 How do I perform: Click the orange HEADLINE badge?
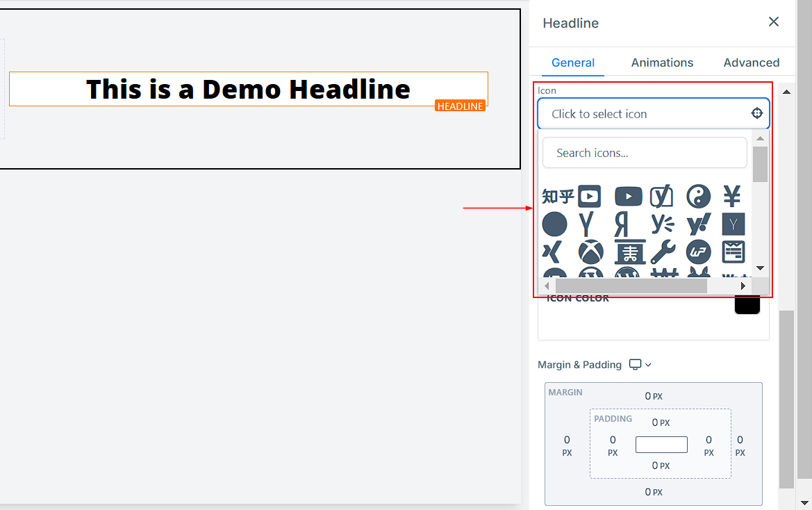(460, 106)
